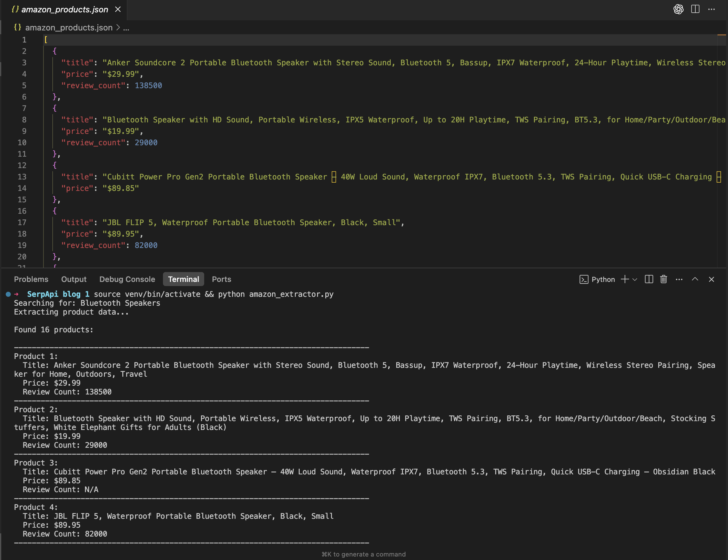This screenshot has width=728, height=560.
Task: Click the Python terminal profile icon
Action: [x=584, y=279]
